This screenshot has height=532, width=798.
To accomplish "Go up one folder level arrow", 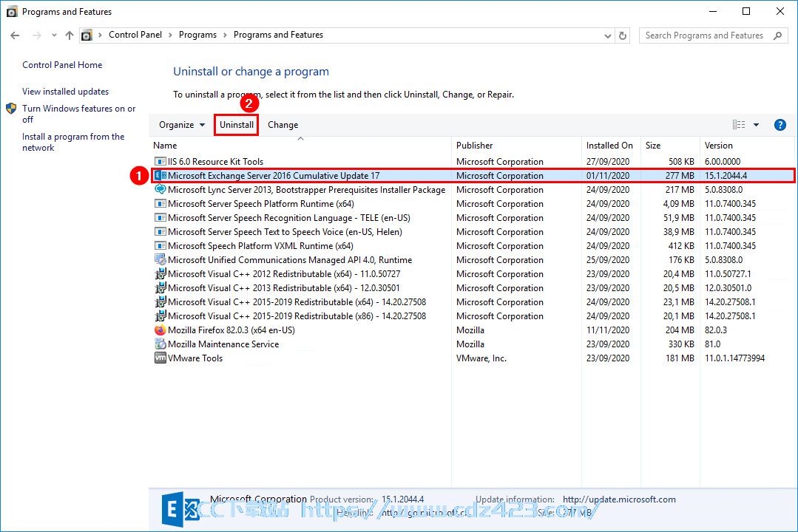I will pyautogui.click(x=70, y=35).
